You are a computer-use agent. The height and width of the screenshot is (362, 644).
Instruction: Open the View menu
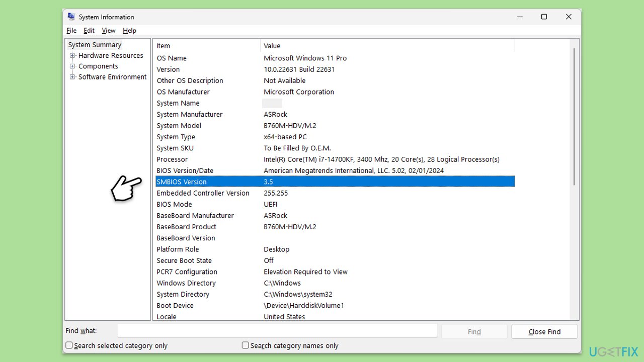pos(109,31)
